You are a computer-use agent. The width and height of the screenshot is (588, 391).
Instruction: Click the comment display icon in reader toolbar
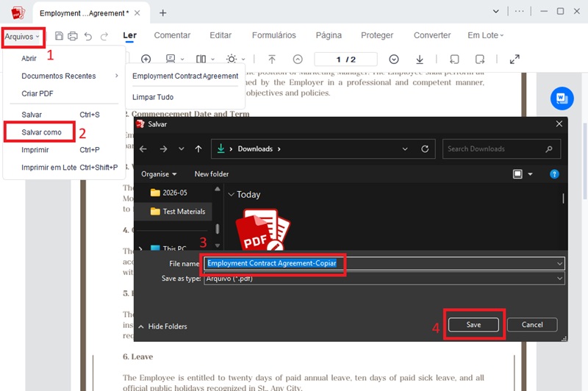pyautogui.click(x=171, y=59)
